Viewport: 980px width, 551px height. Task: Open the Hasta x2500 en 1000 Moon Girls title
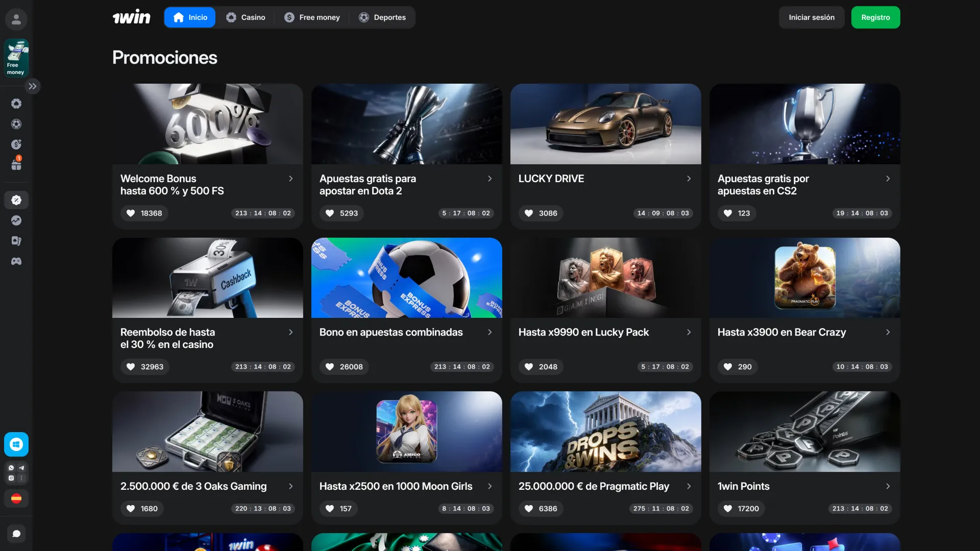[396, 486]
